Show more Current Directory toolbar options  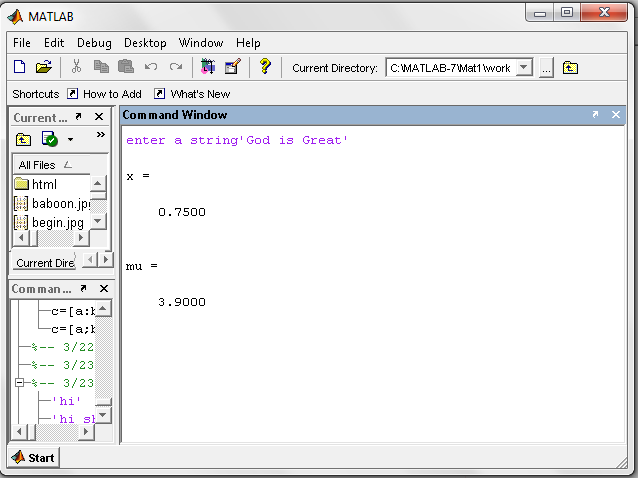100,136
